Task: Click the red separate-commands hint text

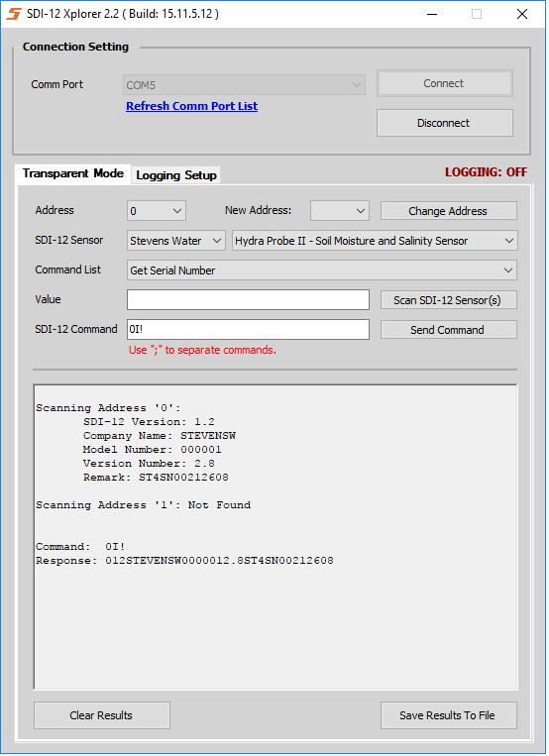Action: pyautogui.click(x=202, y=350)
